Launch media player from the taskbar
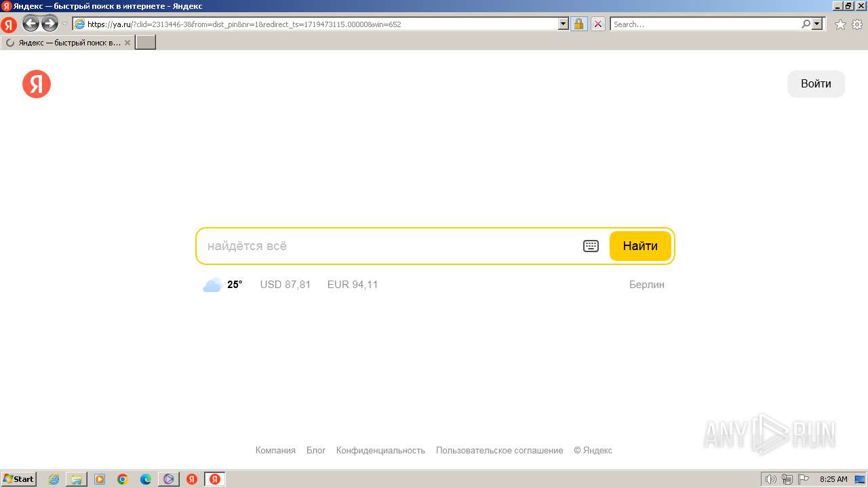868x488 pixels. pos(100,479)
